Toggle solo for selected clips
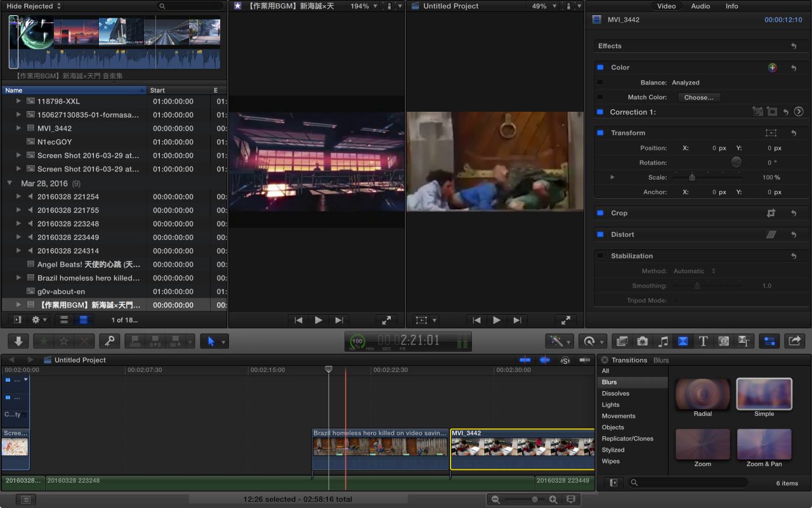 [565, 360]
